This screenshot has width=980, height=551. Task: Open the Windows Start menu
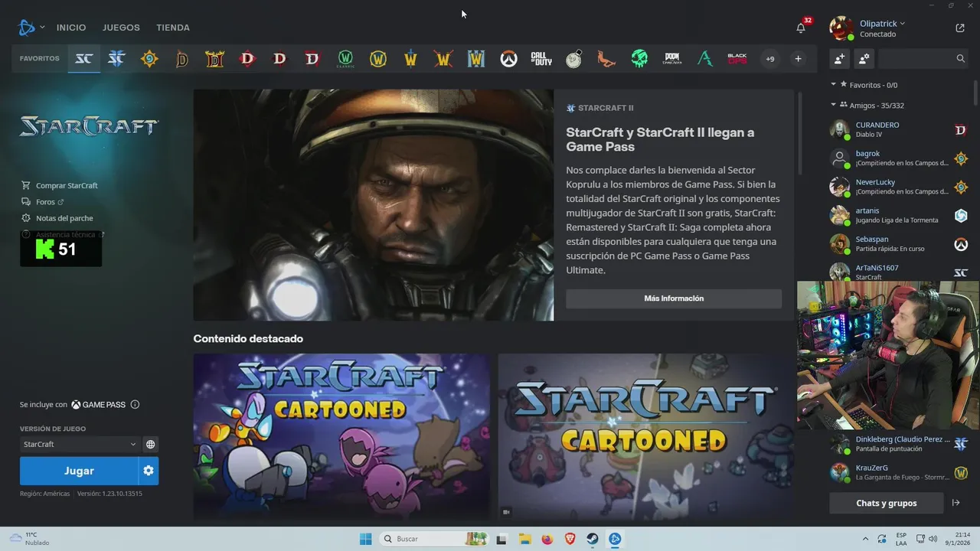pyautogui.click(x=366, y=539)
